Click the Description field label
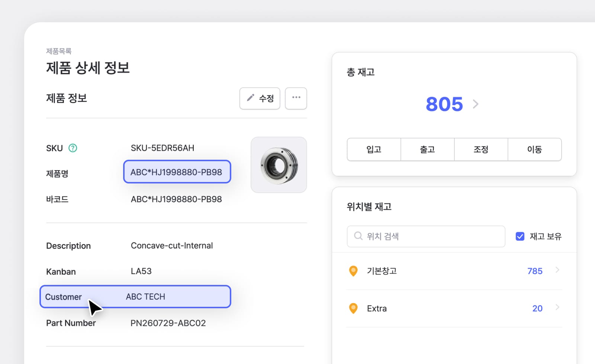 (68, 246)
